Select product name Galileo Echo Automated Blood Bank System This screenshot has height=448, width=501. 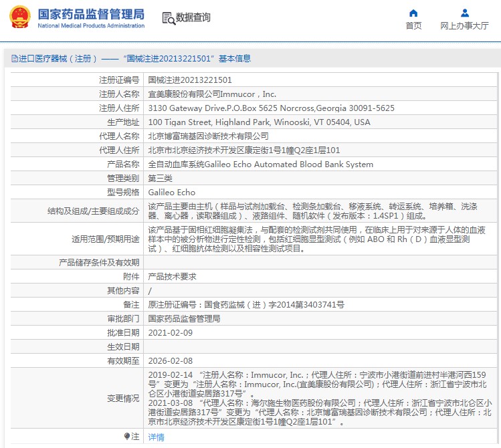tap(260, 164)
